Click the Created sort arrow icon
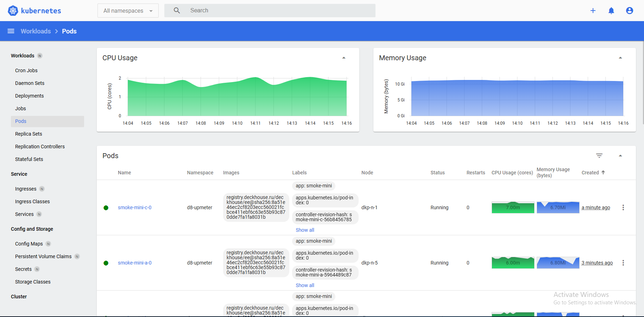Screen dimensions: 644x317 coord(603,172)
